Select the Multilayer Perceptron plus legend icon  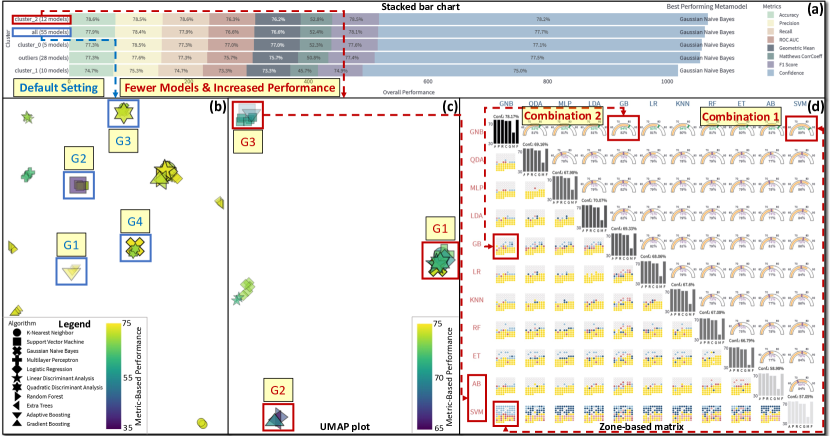click(x=17, y=360)
